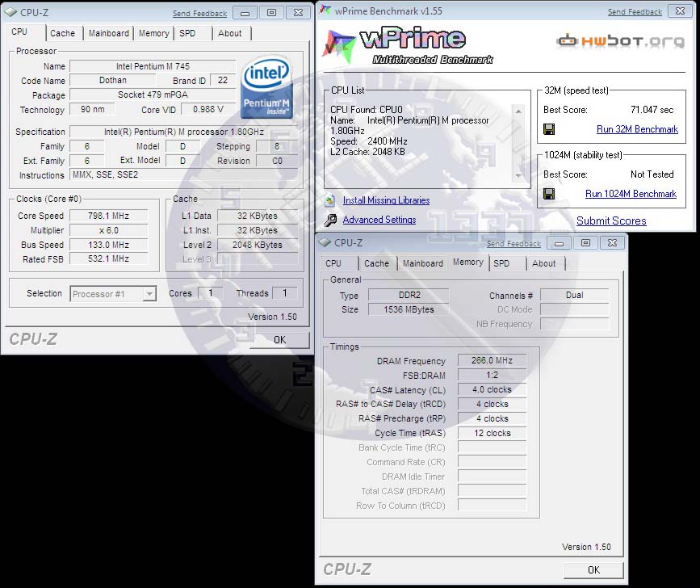700x588 pixels.
Task: Open the Processor #1 selection dropdown
Action: (149, 294)
